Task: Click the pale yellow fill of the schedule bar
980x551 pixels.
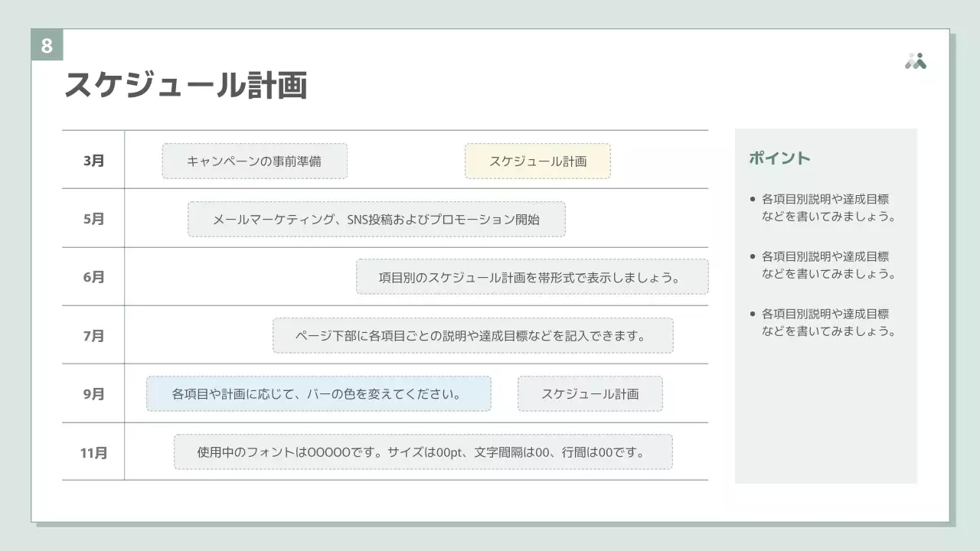Action: coord(537,161)
